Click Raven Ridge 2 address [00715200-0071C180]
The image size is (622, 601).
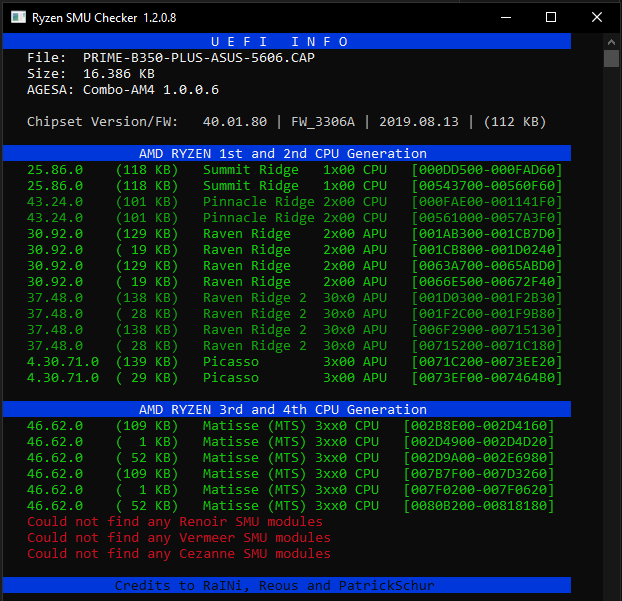pos(487,346)
